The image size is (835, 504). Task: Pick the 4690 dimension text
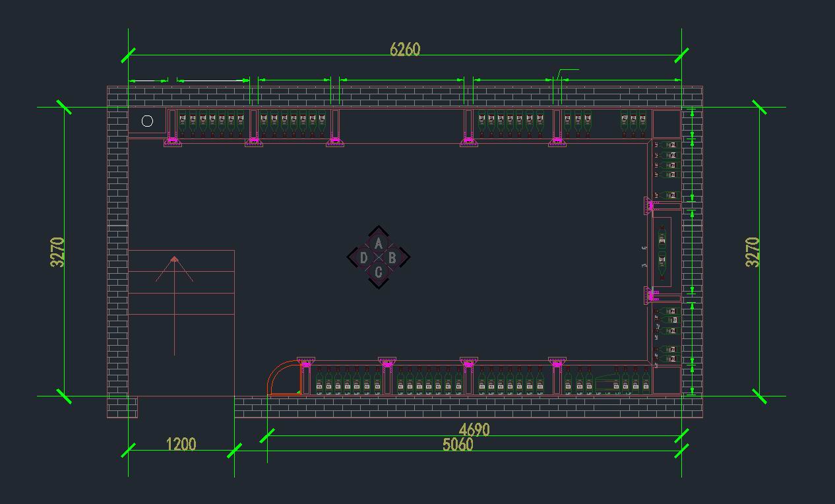[474, 430]
